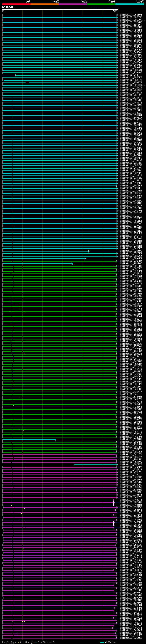Select the UniRef100_Q05Y95 label

131,201
